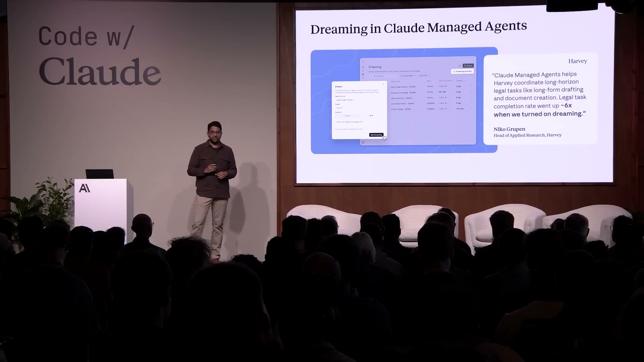The height and width of the screenshot is (362, 644).
Task: Select the By ID sessions tab
Action: click(371, 116)
